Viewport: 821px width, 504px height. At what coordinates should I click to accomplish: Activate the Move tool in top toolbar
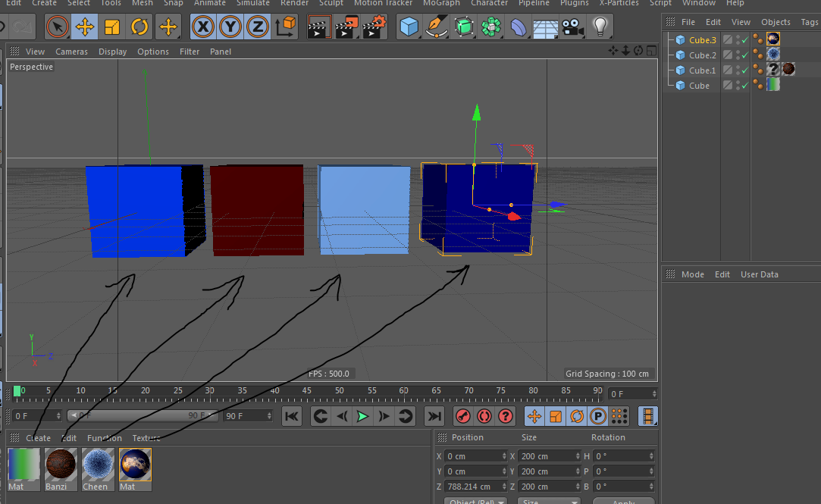pyautogui.click(x=85, y=27)
